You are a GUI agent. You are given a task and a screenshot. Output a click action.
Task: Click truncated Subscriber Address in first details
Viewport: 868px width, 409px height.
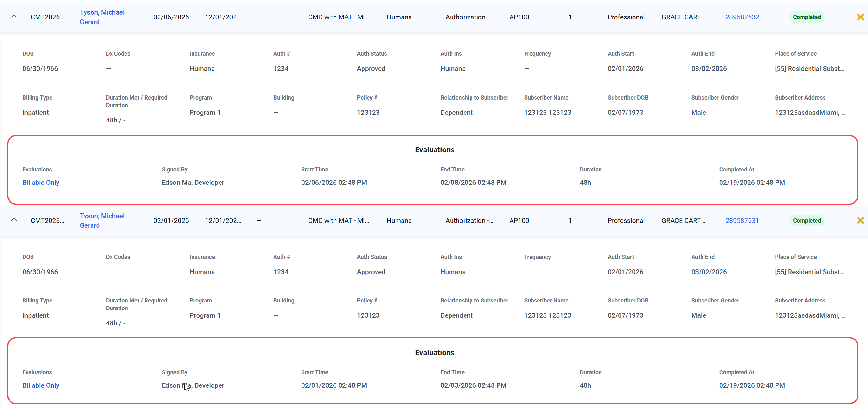click(810, 113)
